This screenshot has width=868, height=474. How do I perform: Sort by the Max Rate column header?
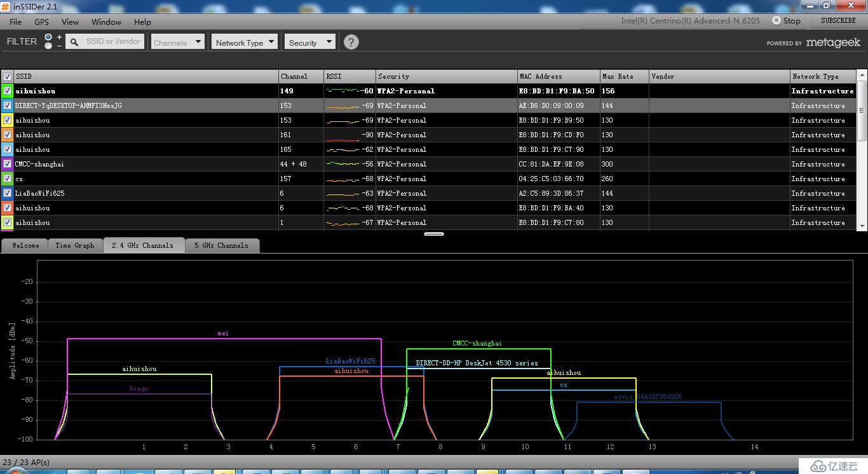tap(624, 76)
